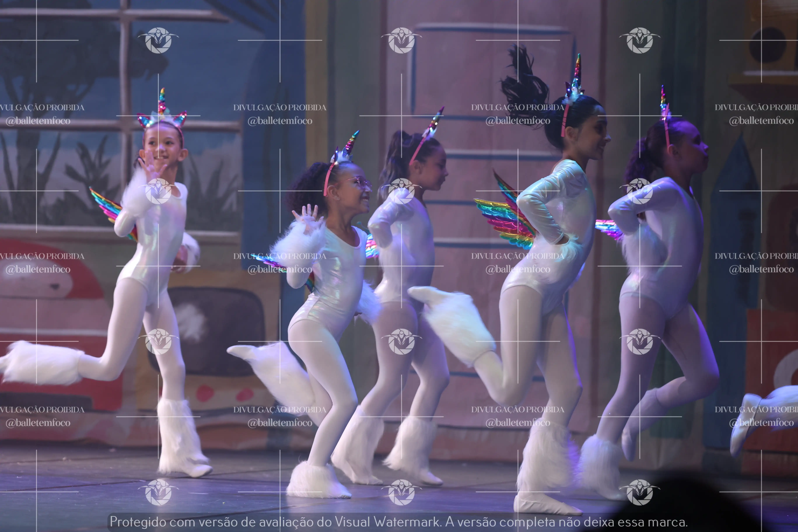Click DIVULGAÇÃO PROIBIDA text left of the tallest dancer's head

[x=518, y=107]
